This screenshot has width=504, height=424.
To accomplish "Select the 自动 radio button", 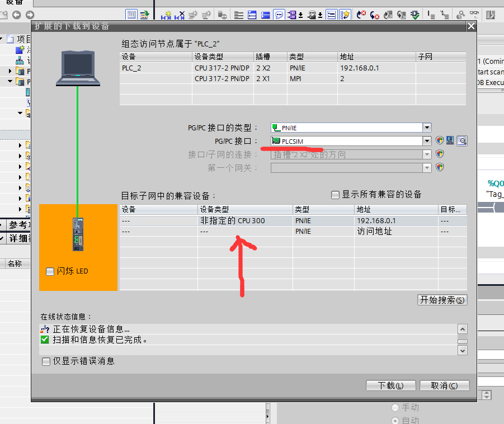I will click(395, 421).
